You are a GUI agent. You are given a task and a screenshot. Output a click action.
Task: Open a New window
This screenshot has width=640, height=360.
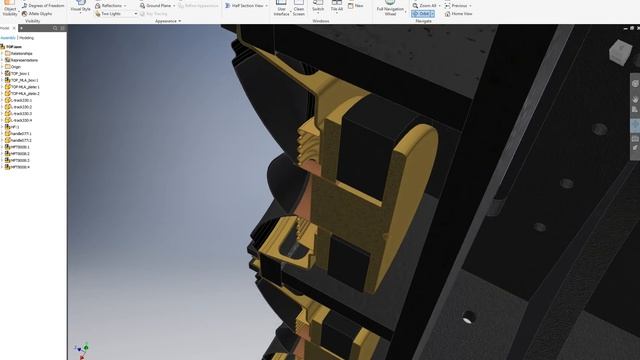(356, 6)
